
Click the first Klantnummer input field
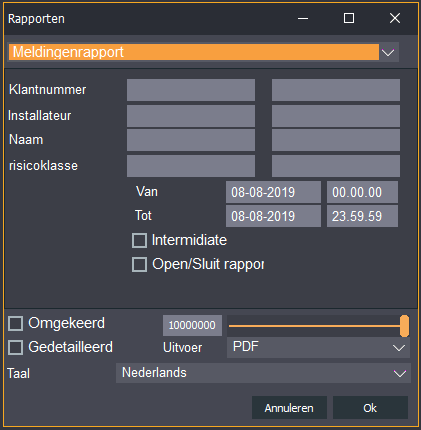click(191, 90)
